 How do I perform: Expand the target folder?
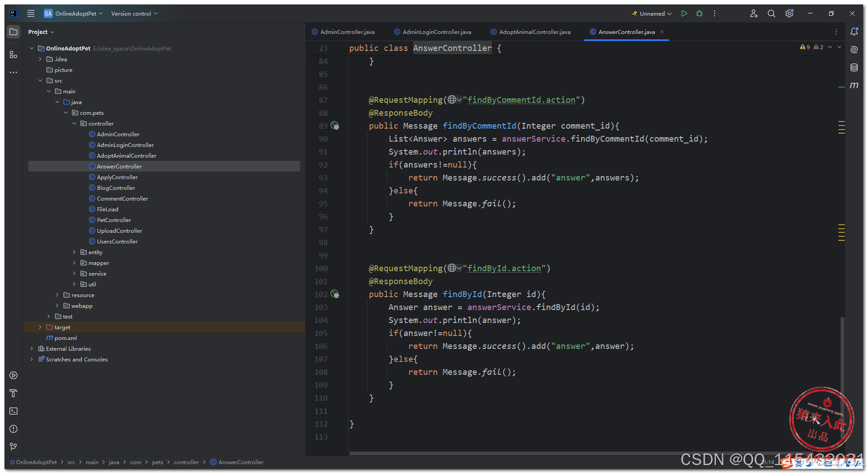click(x=40, y=327)
